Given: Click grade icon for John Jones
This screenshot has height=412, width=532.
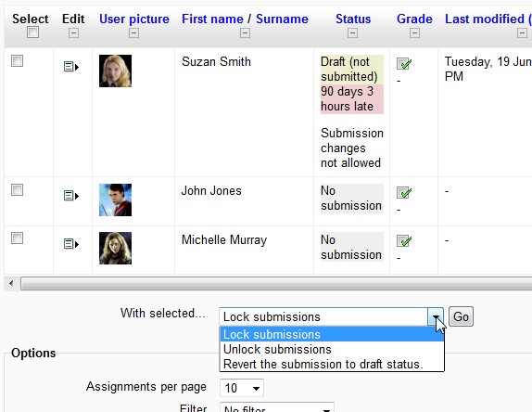Looking at the screenshot, I should coord(404,193).
